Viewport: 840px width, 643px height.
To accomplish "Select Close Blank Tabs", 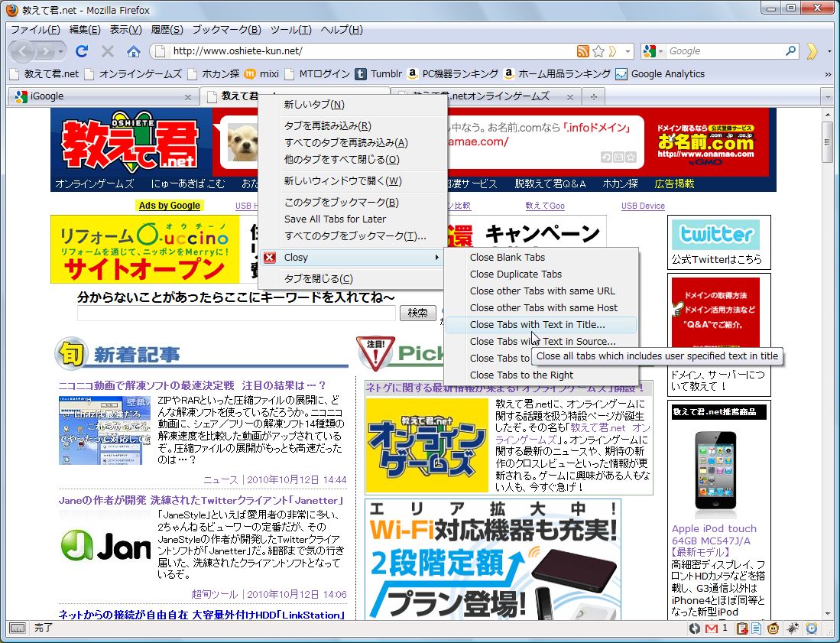I will pyautogui.click(x=541, y=257).
